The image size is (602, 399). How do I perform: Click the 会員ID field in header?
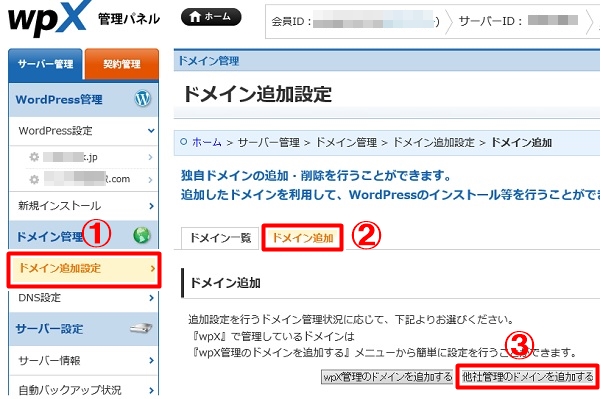[x=356, y=21]
